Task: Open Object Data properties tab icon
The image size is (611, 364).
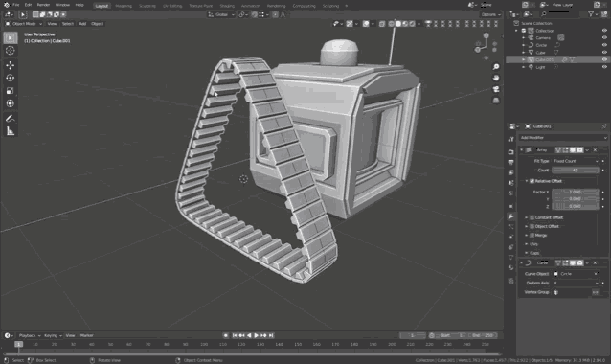Action: 510,258
